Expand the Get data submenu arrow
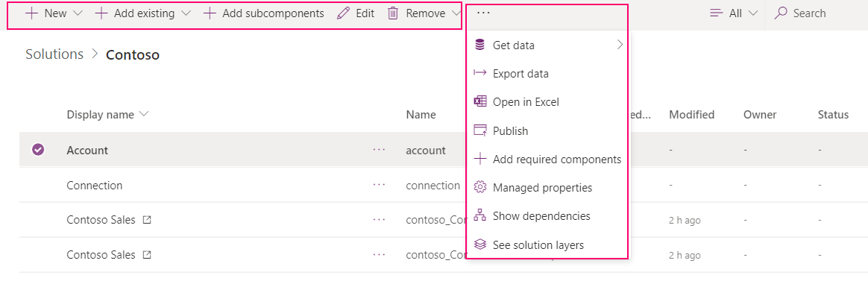The height and width of the screenshot is (281, 868). (620, 45)
